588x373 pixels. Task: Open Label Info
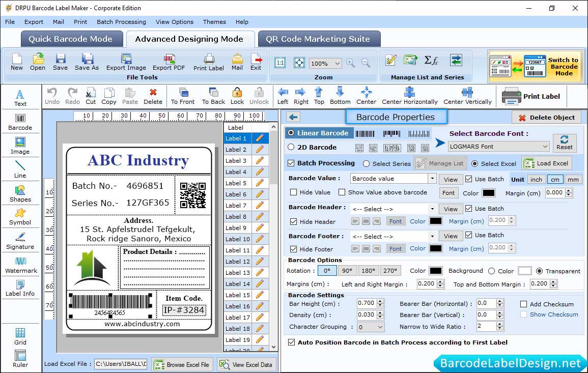click(20, 288)
